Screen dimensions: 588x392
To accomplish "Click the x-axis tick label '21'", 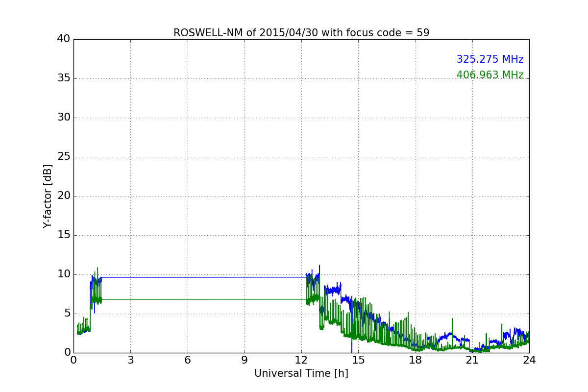I will pyautogui.click(x=472, y=360).
